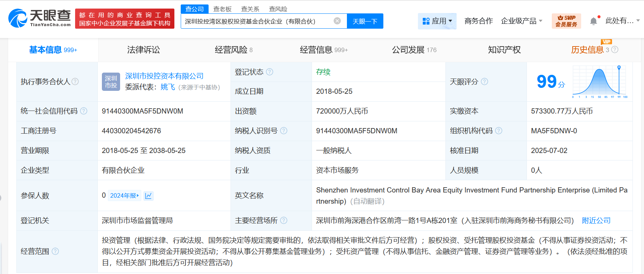This screenshot has width=644, height=274.
Task: Click help icon beside 天眼评分
Action: pyautogui.click(x=484, y=82)
